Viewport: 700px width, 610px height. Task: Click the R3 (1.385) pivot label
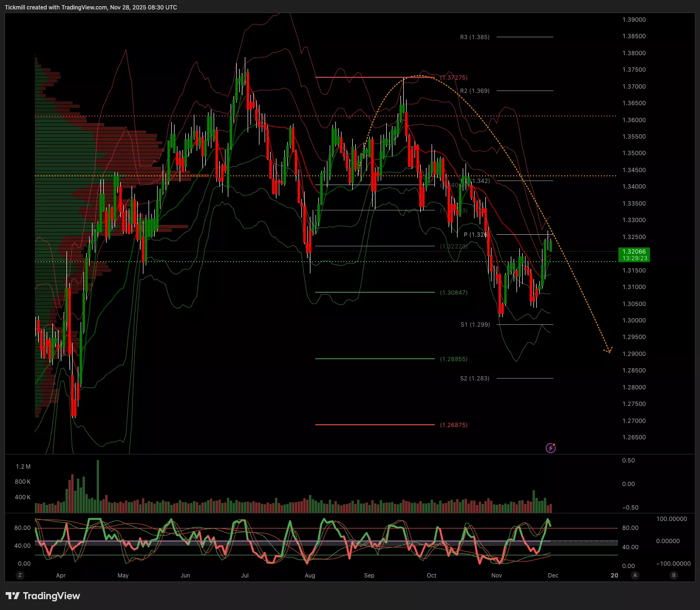coord(475,37)
